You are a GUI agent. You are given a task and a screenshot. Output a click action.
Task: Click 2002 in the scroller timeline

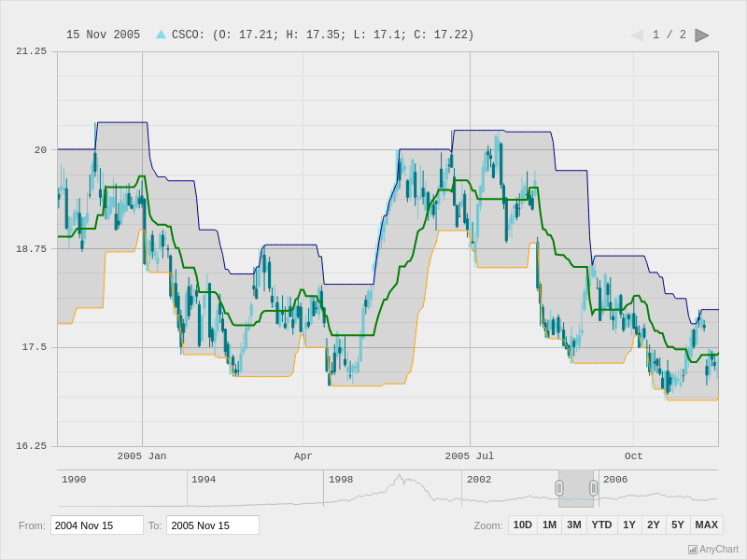click(x=479, y=480)
